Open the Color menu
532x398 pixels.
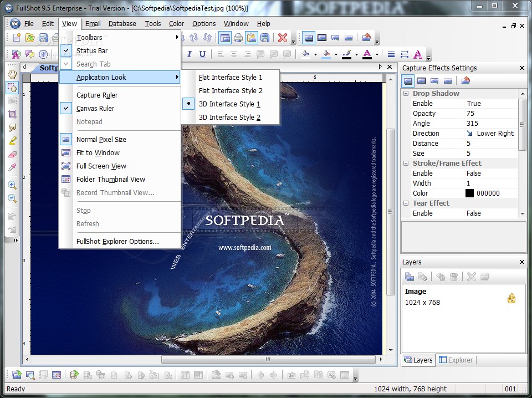[176, 24]
